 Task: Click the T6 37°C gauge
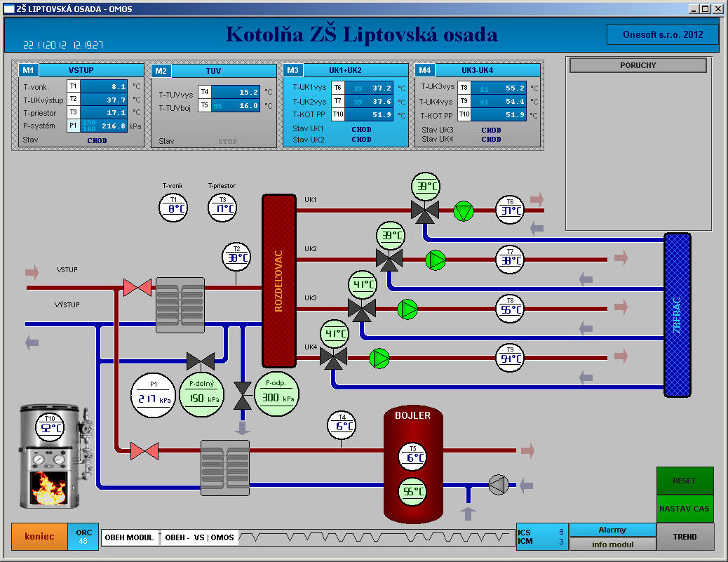tap(510, 210)
